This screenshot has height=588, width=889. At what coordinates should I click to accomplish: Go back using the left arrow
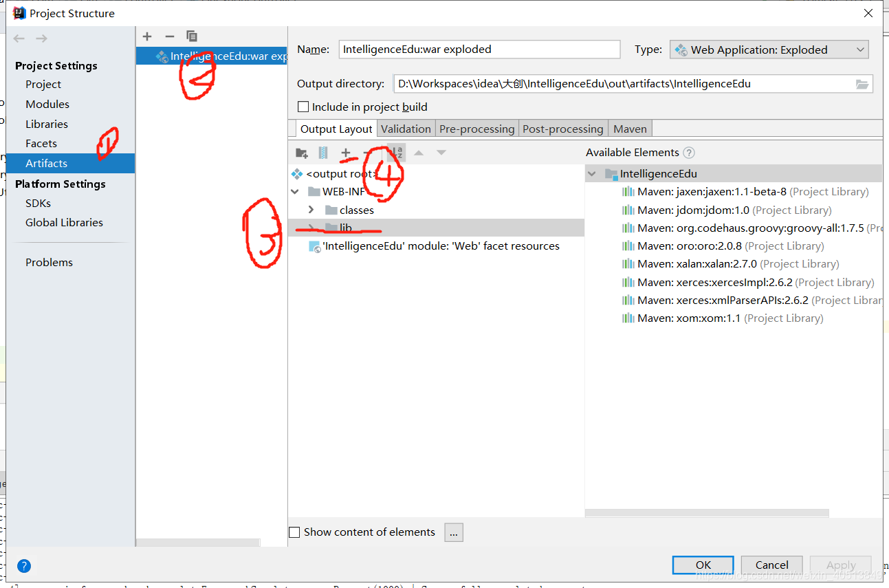coord(19,39)
